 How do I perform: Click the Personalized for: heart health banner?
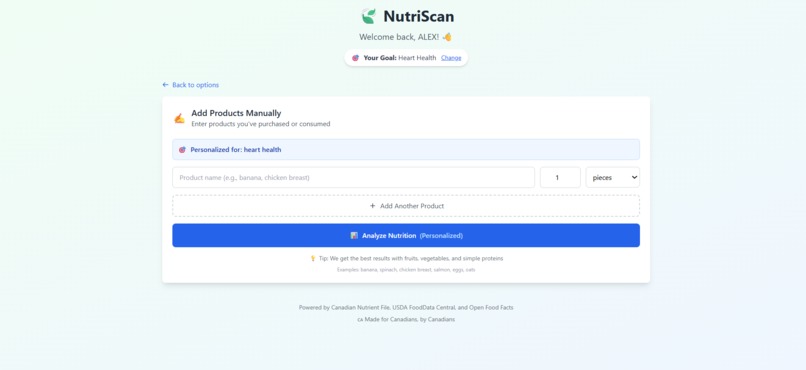click(406, 150)
